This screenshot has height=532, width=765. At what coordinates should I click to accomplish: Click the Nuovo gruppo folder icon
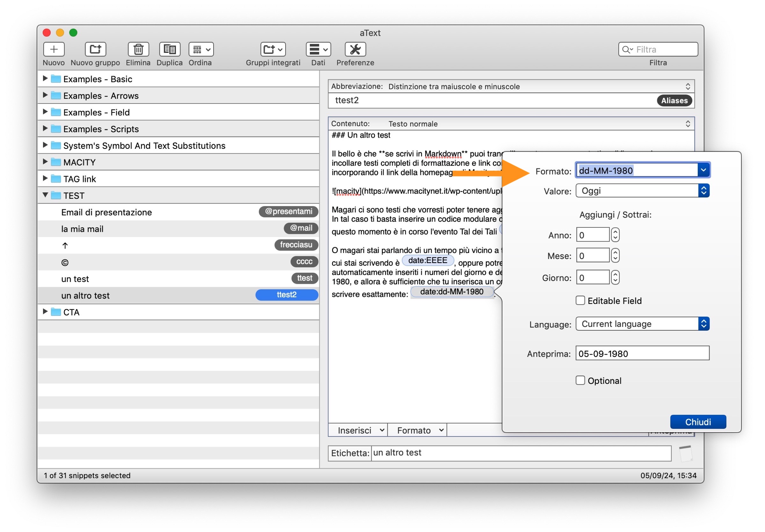click(x=95, y=49)
